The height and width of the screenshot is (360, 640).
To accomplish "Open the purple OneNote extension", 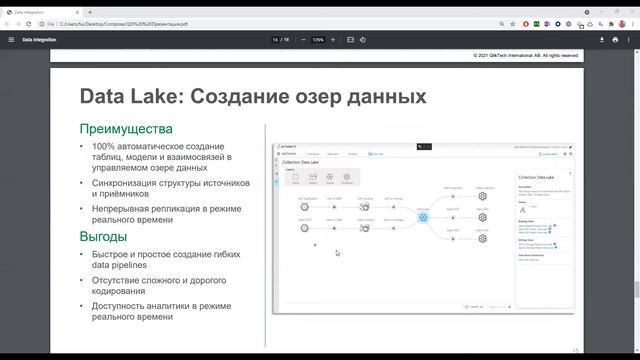I will point(547,24).
